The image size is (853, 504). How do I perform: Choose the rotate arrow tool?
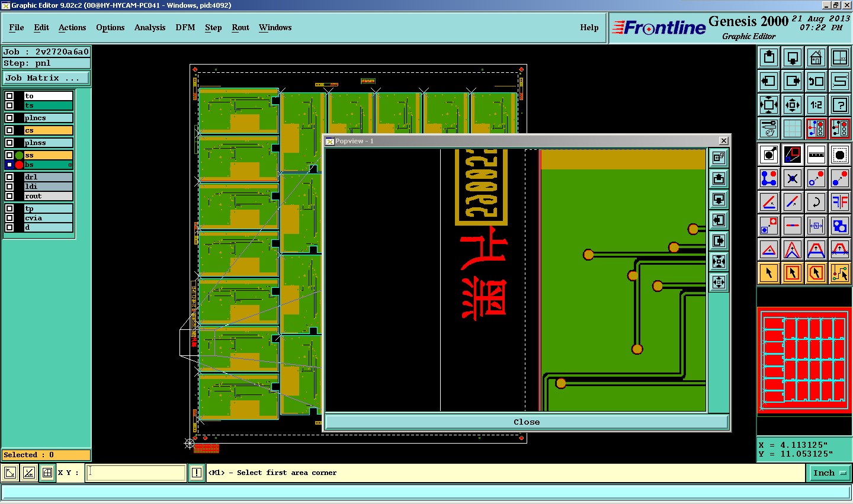[816, 202]
